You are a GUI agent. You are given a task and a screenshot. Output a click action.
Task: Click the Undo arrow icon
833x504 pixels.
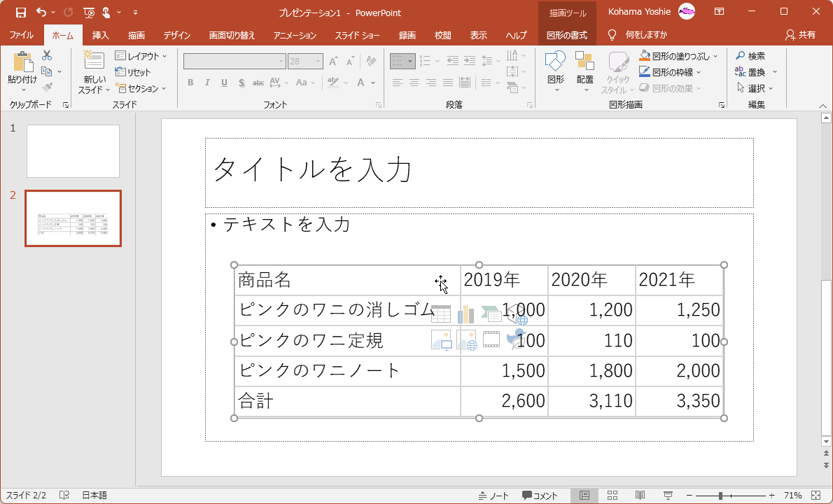41,12
